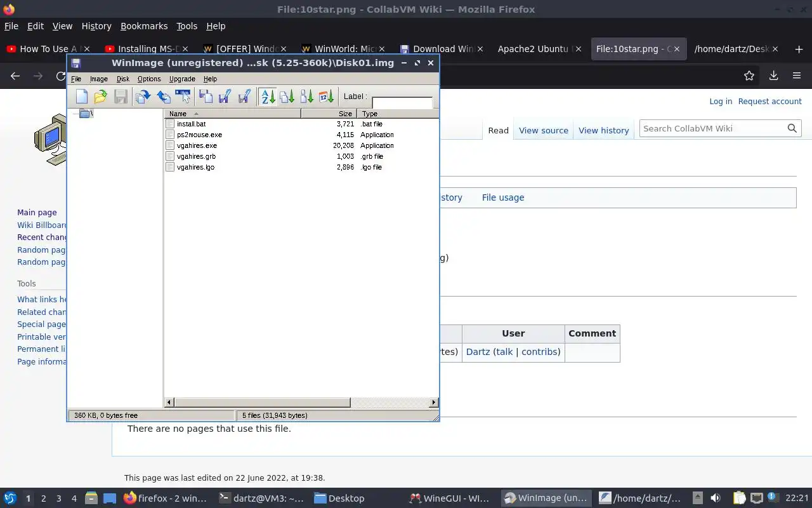Switch to workspace 2 in taskbar
The height and width of the screenshot is (508, 812).
click(x=43, y=498)
